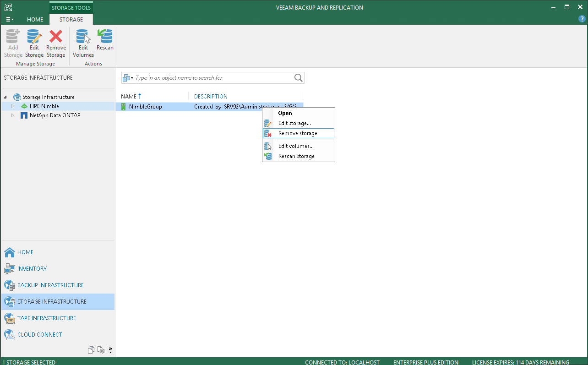
Task: Choose 'Edit volumes...' in the context menu
Action: click(299, 146)
